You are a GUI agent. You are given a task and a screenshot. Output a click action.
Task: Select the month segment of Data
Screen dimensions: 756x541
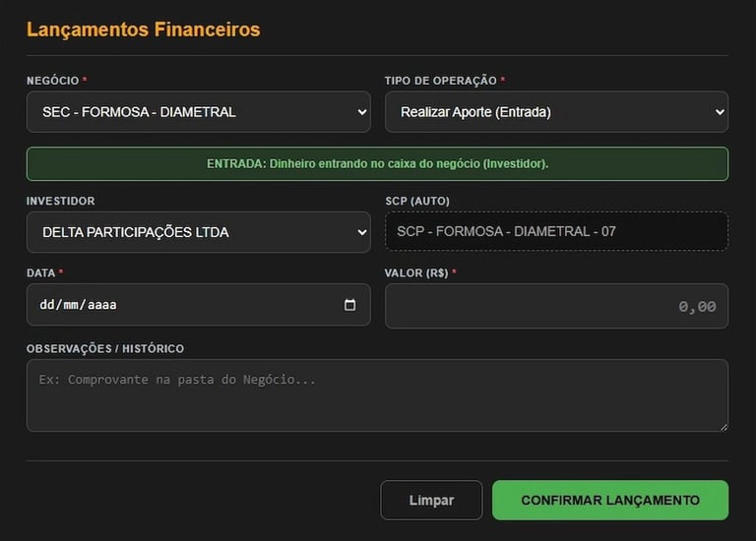(70, 305)
